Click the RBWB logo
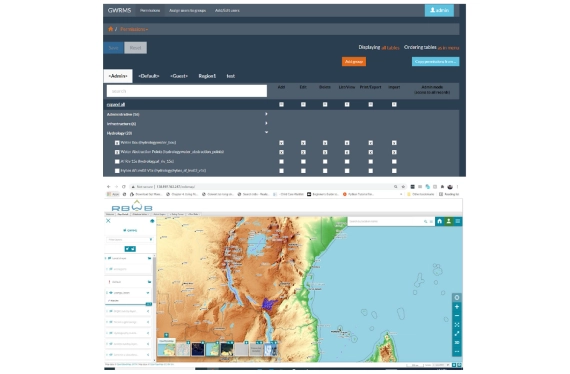 tap(132, 206)
